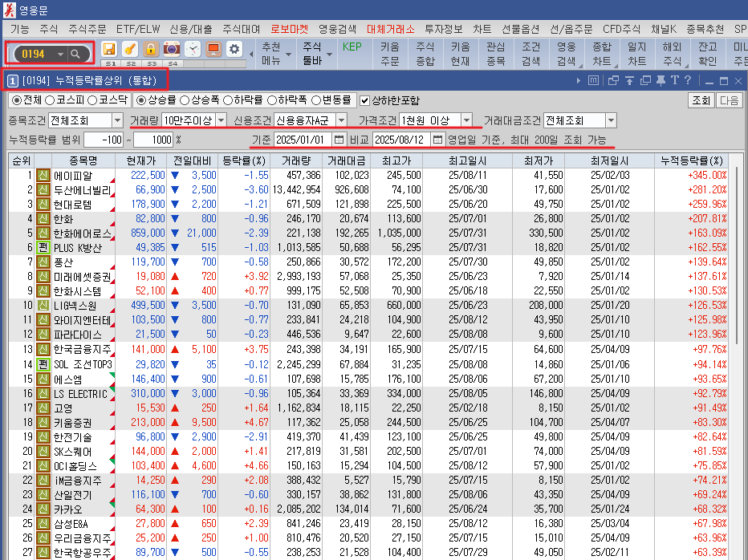Click the 관심종목 toolbar button

[x=496, y=54]
